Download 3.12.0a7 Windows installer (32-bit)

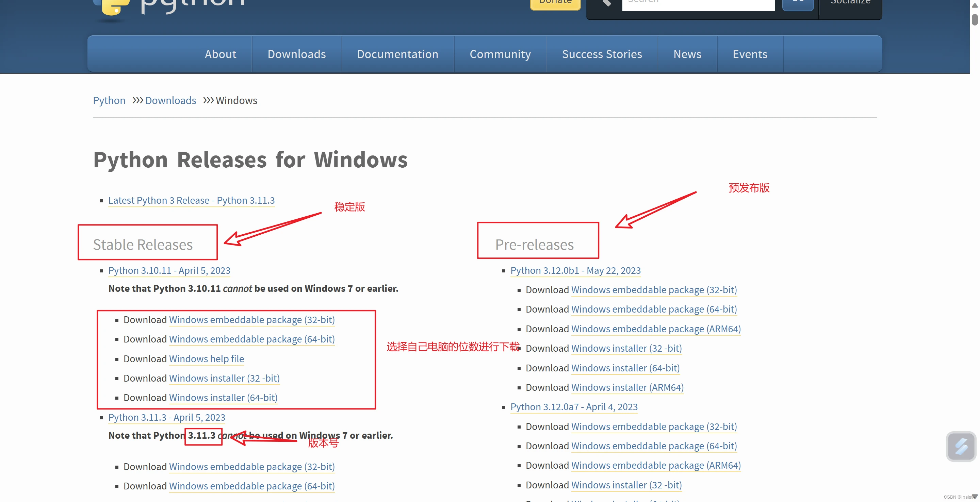626,485
